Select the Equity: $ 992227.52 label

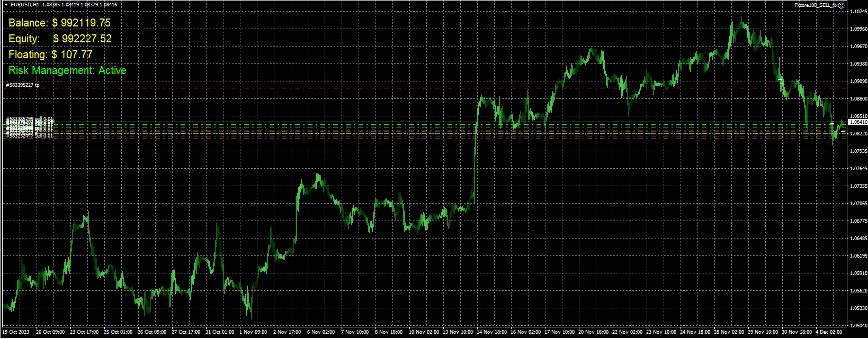click(60, 39)
